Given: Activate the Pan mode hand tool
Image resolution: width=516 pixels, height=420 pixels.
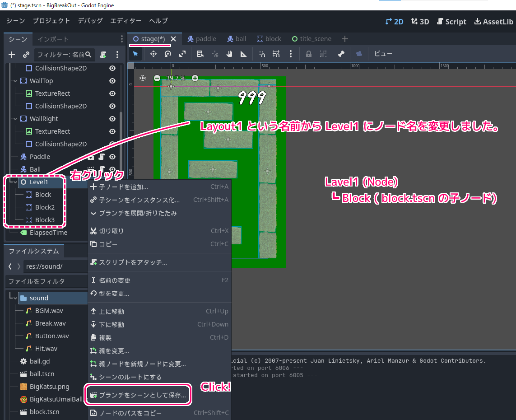Looking at the screenshot, I should 229,54.
